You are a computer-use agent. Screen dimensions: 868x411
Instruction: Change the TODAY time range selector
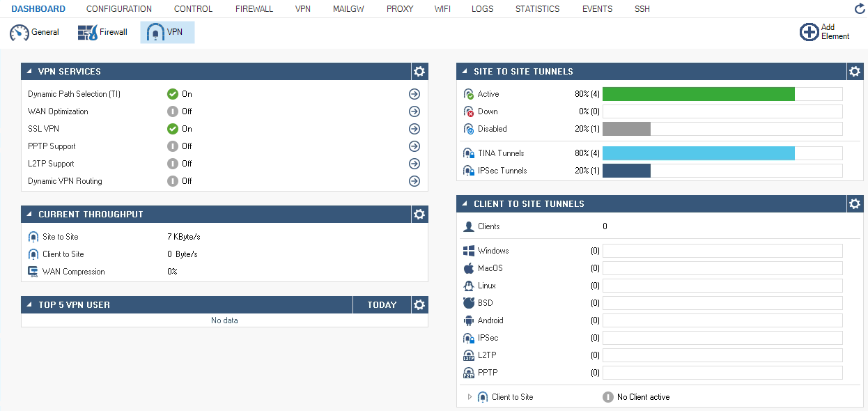[x=382, y=304]
